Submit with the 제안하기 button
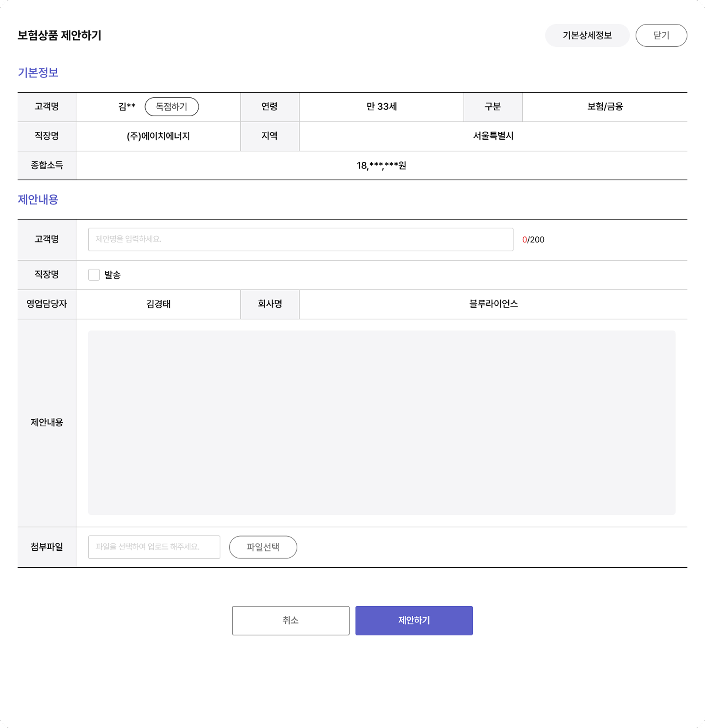705x728 pixels. point(414,620)
